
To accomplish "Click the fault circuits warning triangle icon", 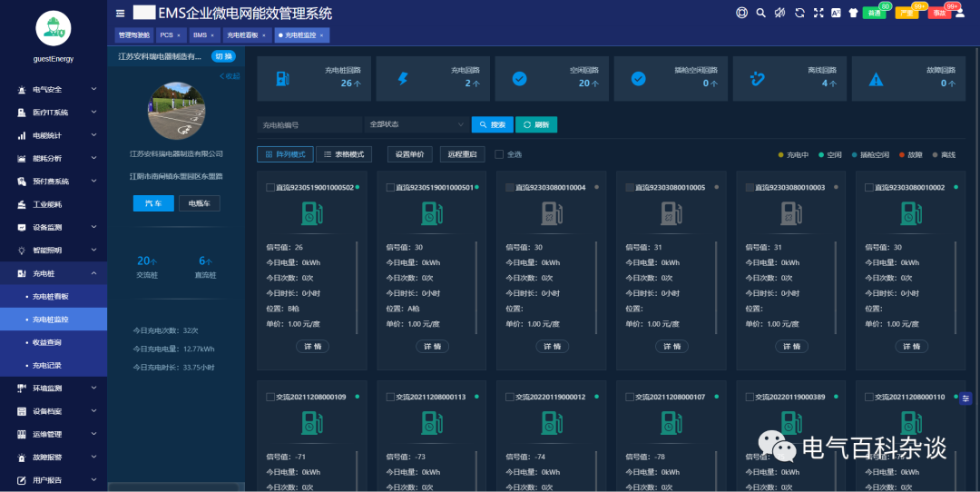I will click(x=877, y=79).
